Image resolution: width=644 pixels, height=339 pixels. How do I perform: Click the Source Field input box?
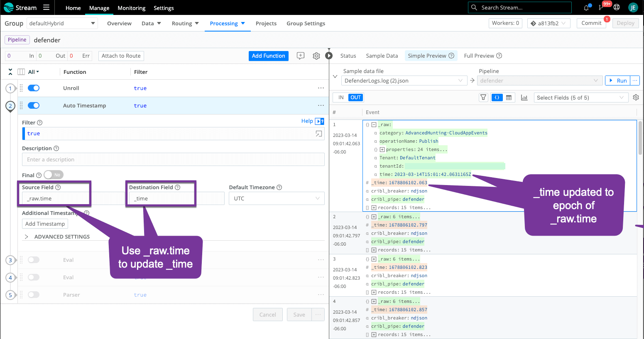click(56, 198)
